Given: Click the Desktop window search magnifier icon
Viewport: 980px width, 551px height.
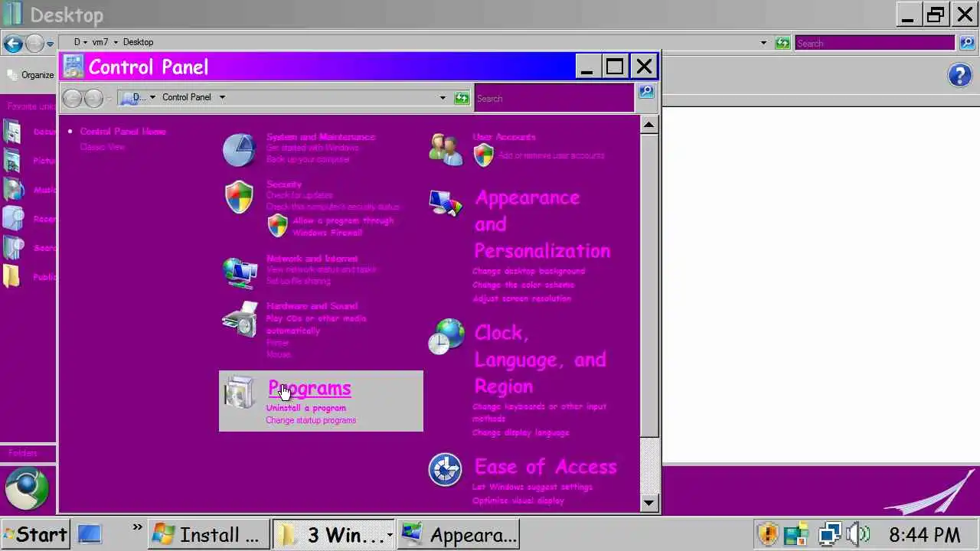Looking at the screenshot, I should coord(966,43).
